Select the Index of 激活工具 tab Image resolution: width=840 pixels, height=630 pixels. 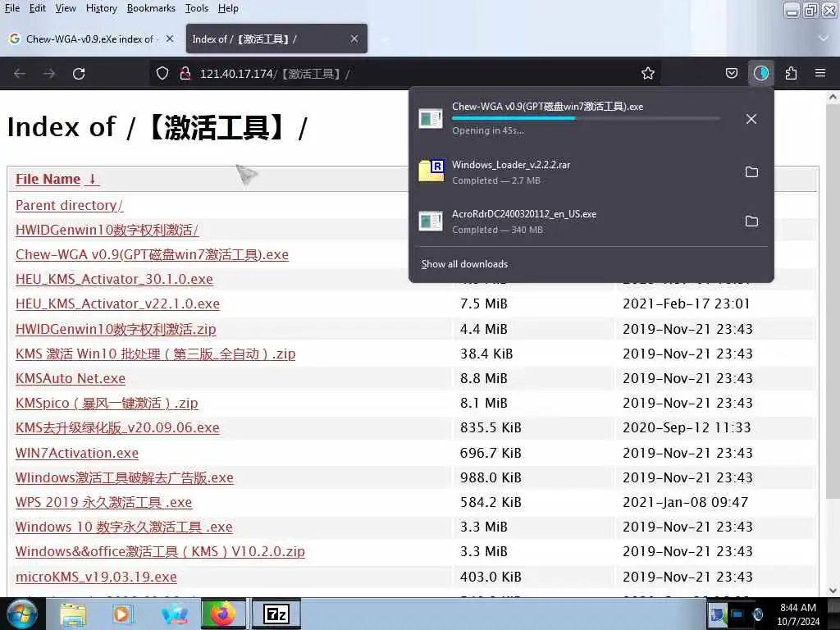[276, 39]
